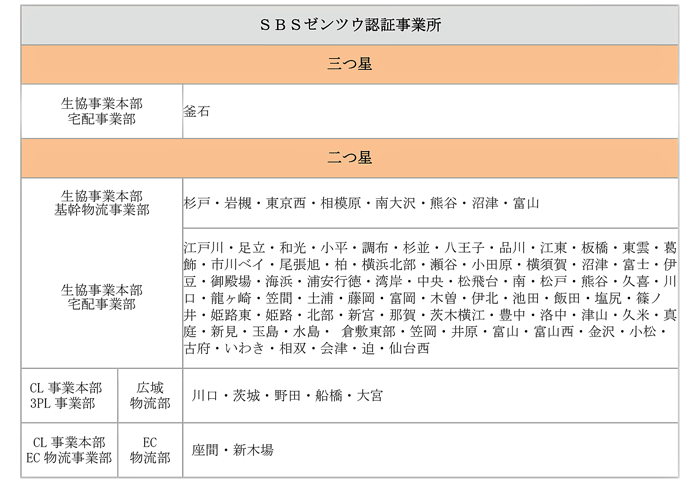
Task: Click the 'ＳＢＳゼンツウ認証事業所' table title
Action: click(350, 25)
